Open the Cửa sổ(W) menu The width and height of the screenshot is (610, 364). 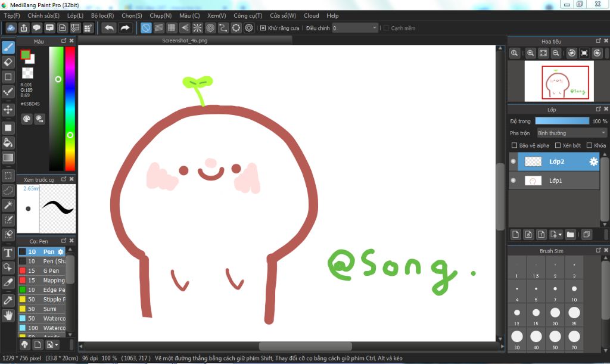[283, 15]
